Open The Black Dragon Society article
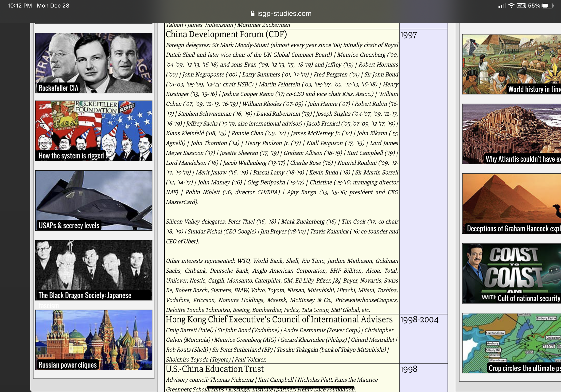 click(93, 270)
